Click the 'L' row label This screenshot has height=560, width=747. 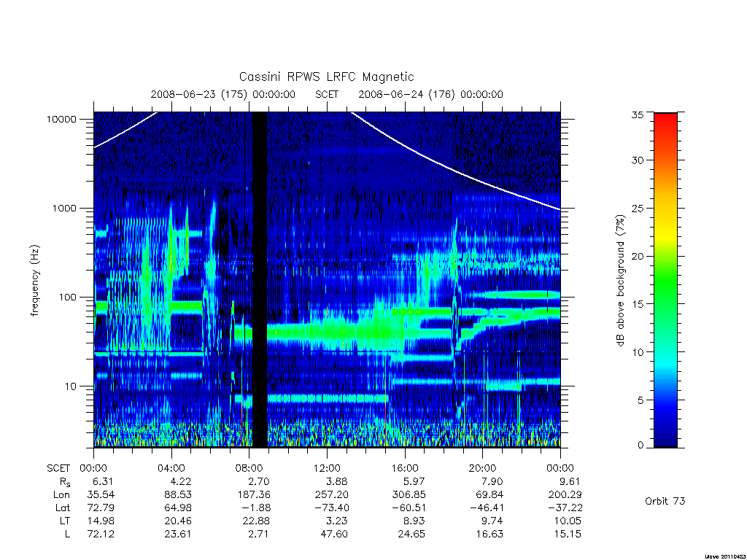[67, 534]
